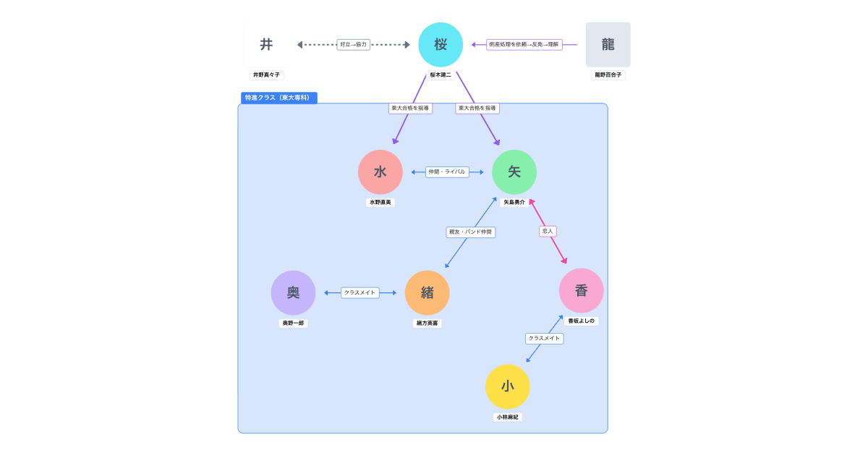
Task: Select the purple 奥 circle node
Action: tap(293, 293)
